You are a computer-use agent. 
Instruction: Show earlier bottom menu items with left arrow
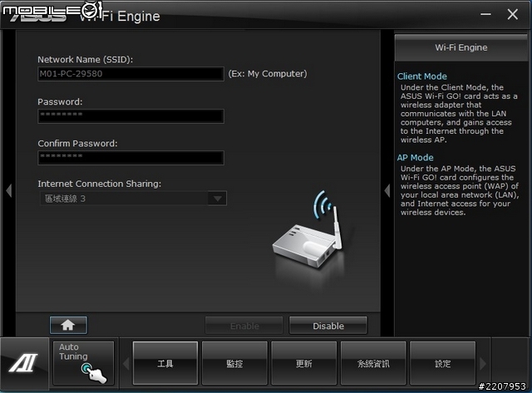126,364
